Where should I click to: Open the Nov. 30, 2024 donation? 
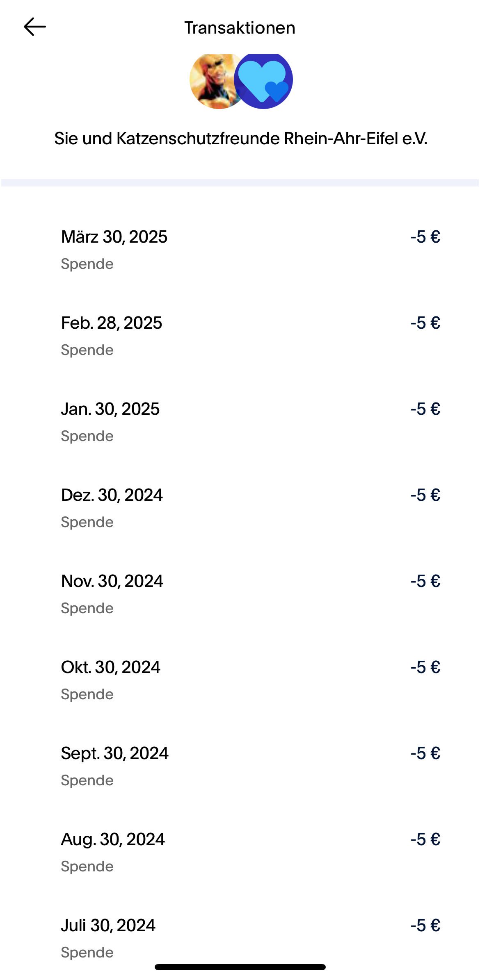[x=112, y=581]
